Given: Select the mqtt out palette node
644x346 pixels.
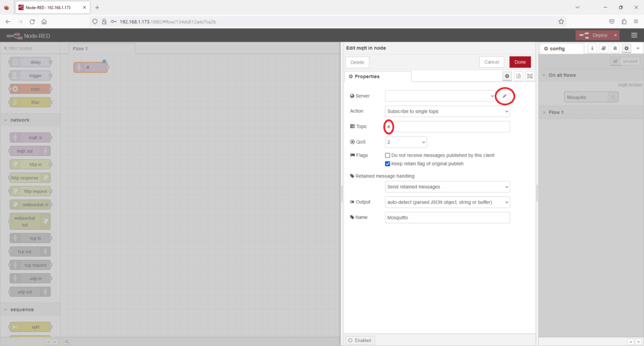Looking at the screenshot, I should [x=30, y=151].
